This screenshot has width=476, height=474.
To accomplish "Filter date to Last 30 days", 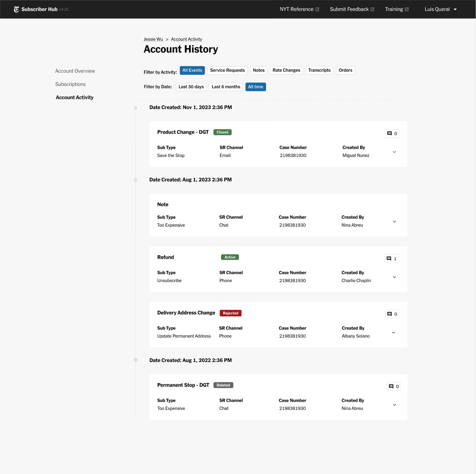I will click(191, 87).
